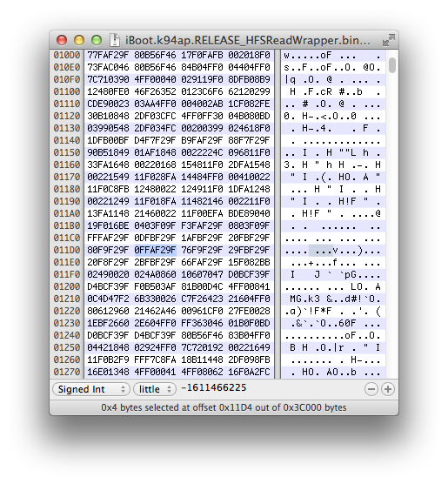Image resolution: width=448 pixels, height=484 pixels.
Task: Click the document proxy icon in title bar
Action: [x=115, y=40]
